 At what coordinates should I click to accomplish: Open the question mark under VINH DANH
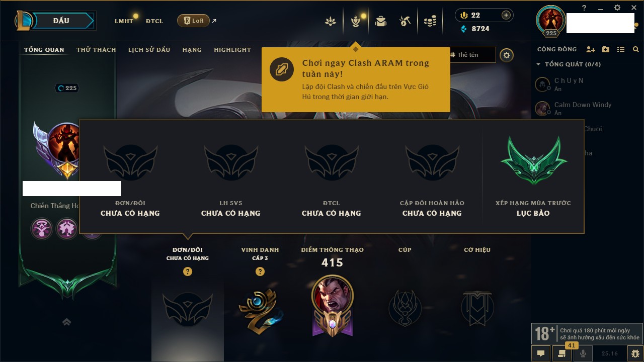[x=260, y=271]
